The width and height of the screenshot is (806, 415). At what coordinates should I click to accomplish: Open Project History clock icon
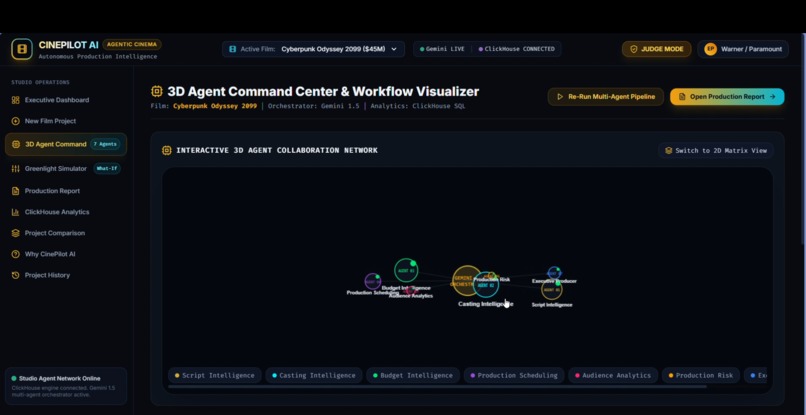click(15, 275)
